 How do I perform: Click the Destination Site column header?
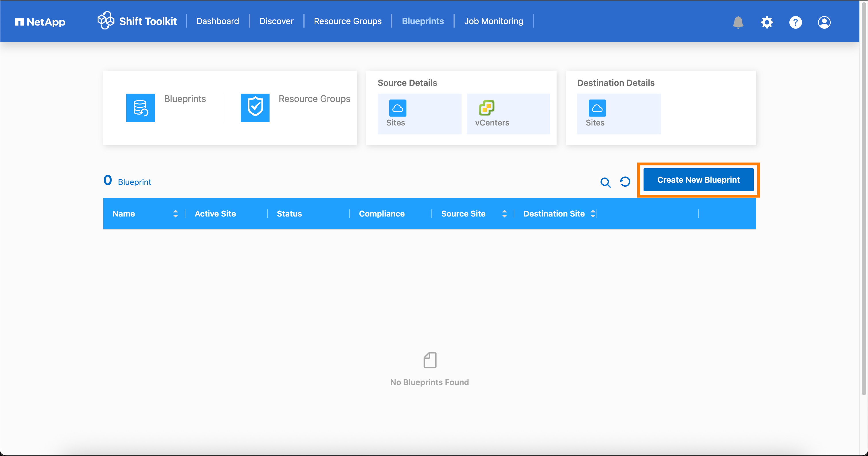554,214
